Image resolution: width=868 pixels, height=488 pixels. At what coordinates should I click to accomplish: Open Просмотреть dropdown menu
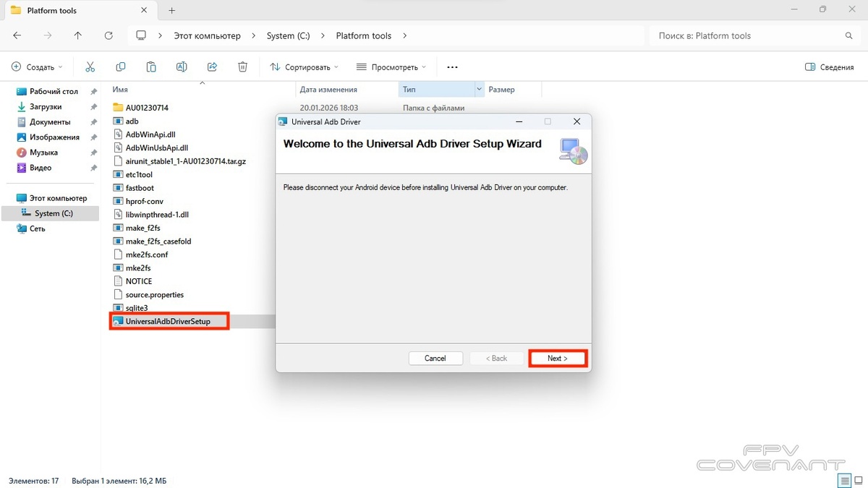pyautogui.click(x=391, y=67)
